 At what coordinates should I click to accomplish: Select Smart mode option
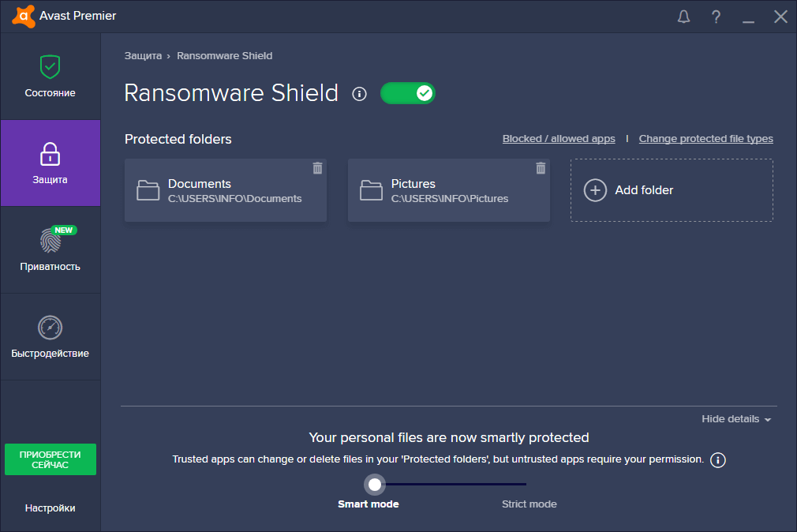coord(369,504)
